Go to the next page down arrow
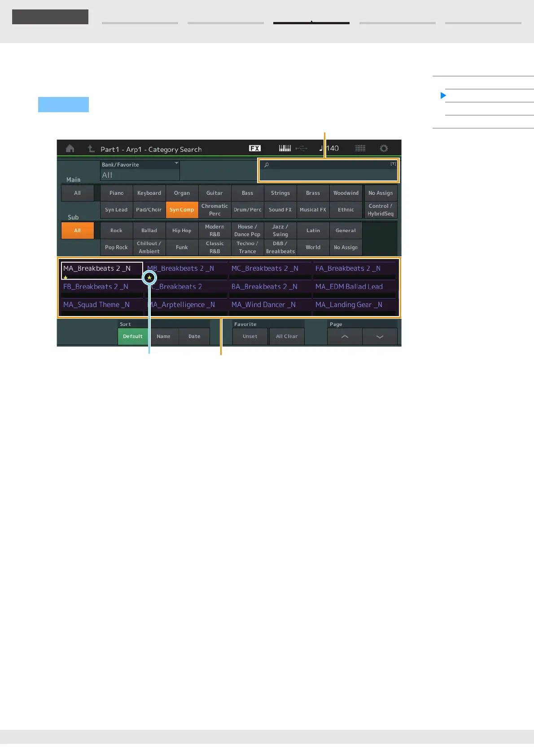Image resolution: width=534 pixels, height=756 pixels. pyautogui.click(x=380, y=336)
